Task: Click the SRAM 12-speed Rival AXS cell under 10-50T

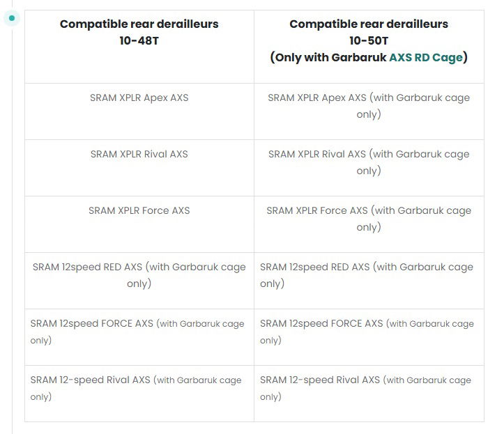Action: 365,388
